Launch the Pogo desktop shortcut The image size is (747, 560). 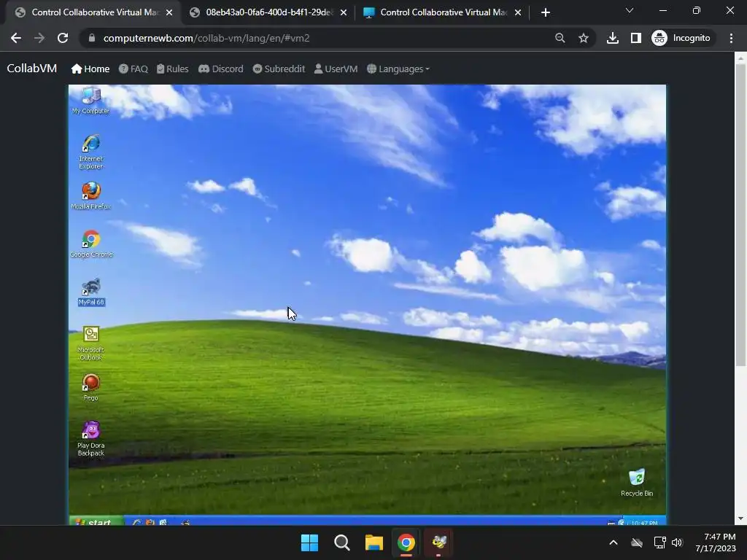click(x=90, y=387)
